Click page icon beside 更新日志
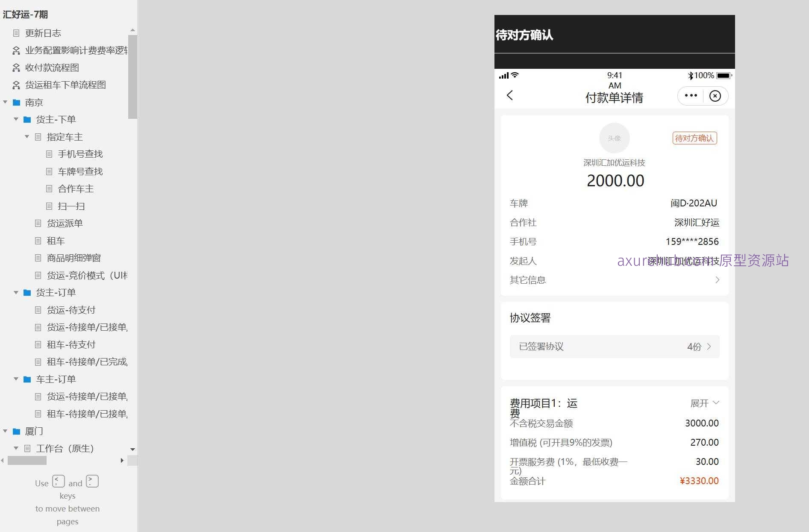The height and width of the screenshot is (532, 809). coord(16,33)
